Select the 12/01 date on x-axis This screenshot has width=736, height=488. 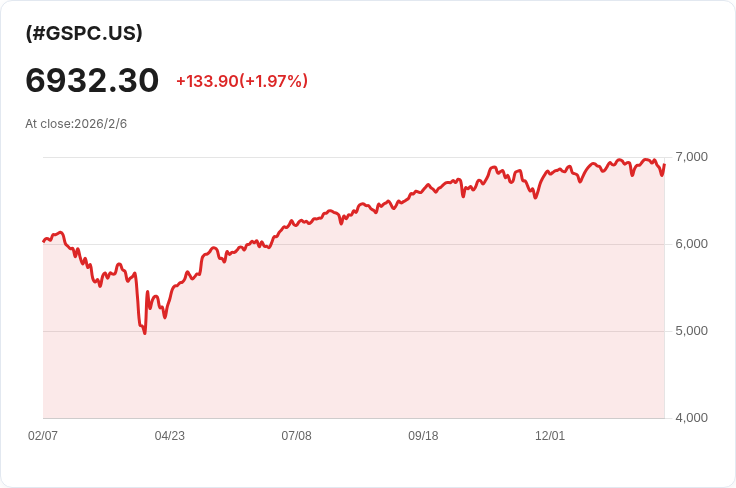tap(550, 435)
